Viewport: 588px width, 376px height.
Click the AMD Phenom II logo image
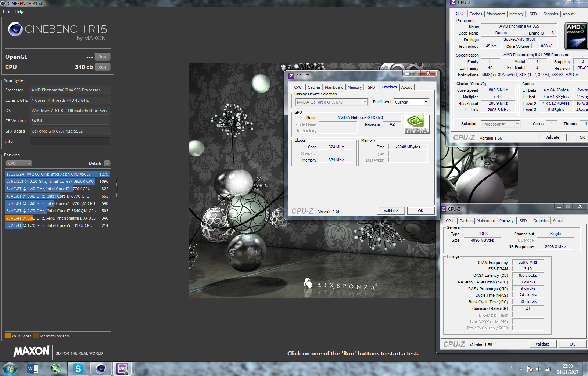point(576,36)
